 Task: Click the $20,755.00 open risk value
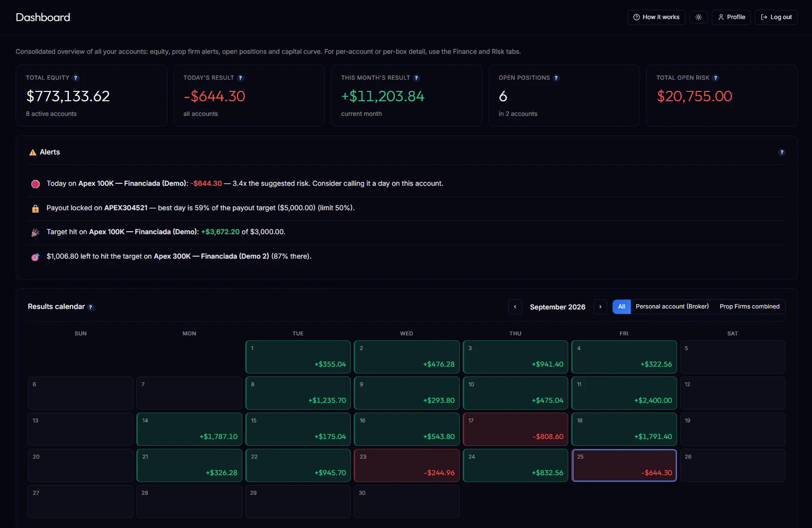pyautogui.click(x=694, y=96)
